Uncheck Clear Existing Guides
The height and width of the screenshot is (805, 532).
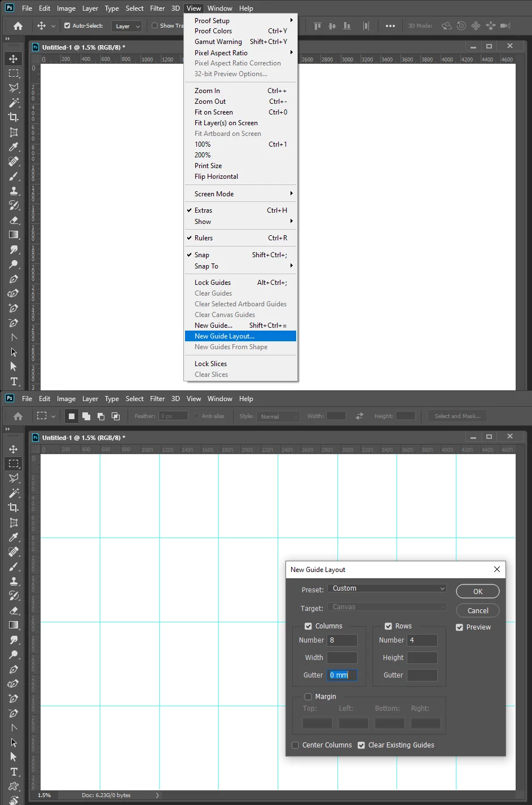coord(361,745)
